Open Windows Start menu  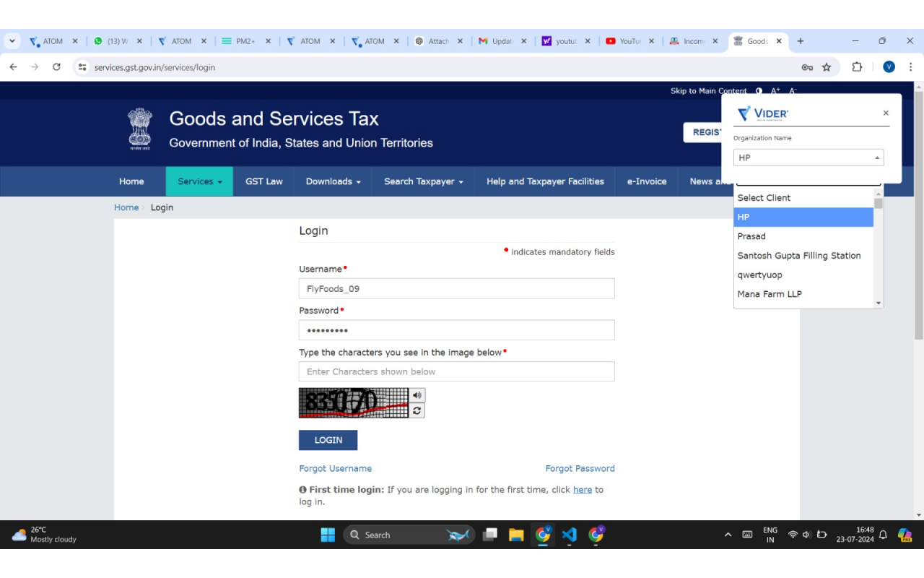[328, 535]
